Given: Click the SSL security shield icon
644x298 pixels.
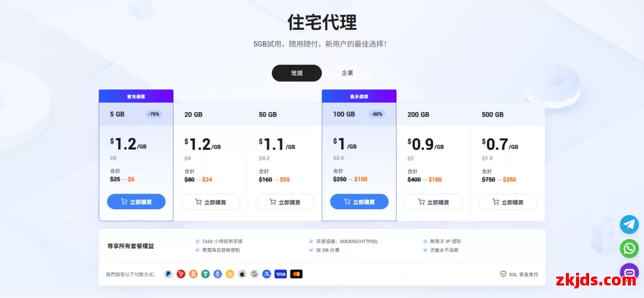Looking at the screenshot, I should (503, 274).
